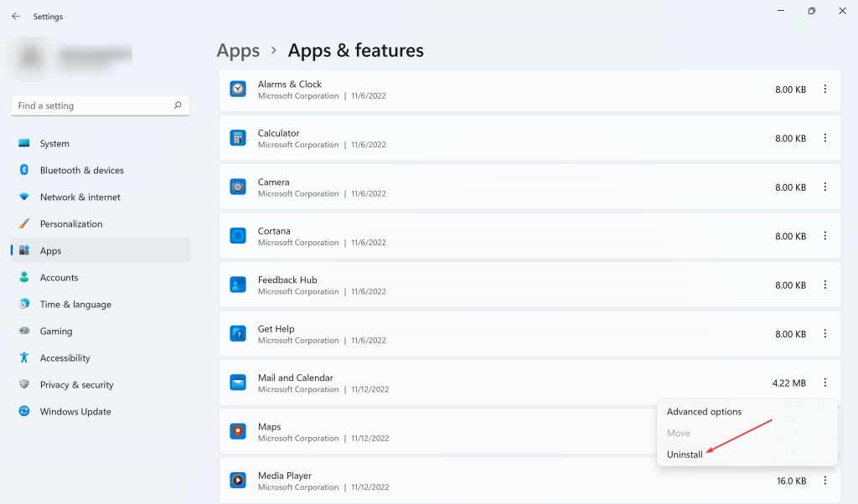The width and height of the screenshot is (858, 504).
Task: Click the search magnifier icon
Action: tap(178, 105)
